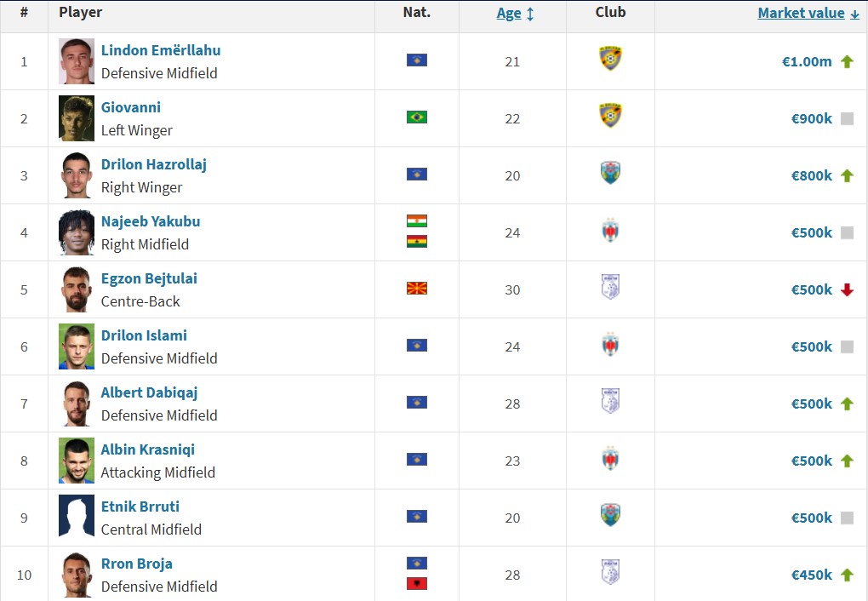868x601 pixels.
Task: Click Lindon Emërllahu's club crest icon
Action: (x=610, y=59)
